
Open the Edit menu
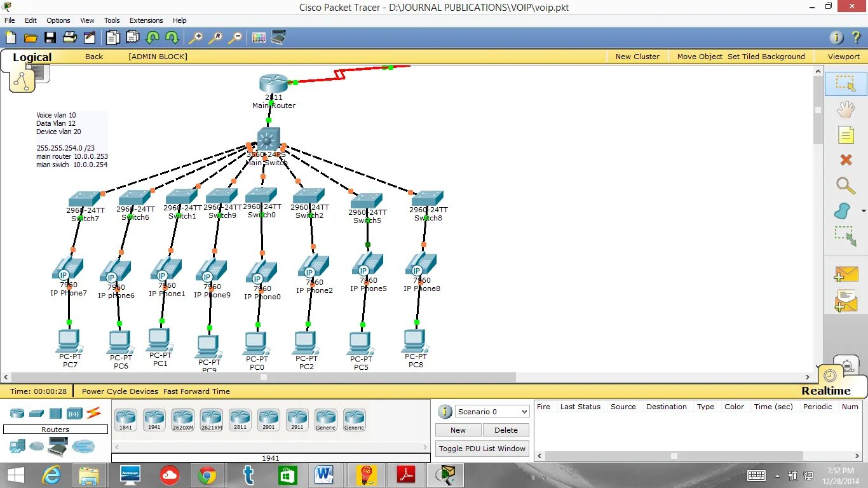point(31,20)
